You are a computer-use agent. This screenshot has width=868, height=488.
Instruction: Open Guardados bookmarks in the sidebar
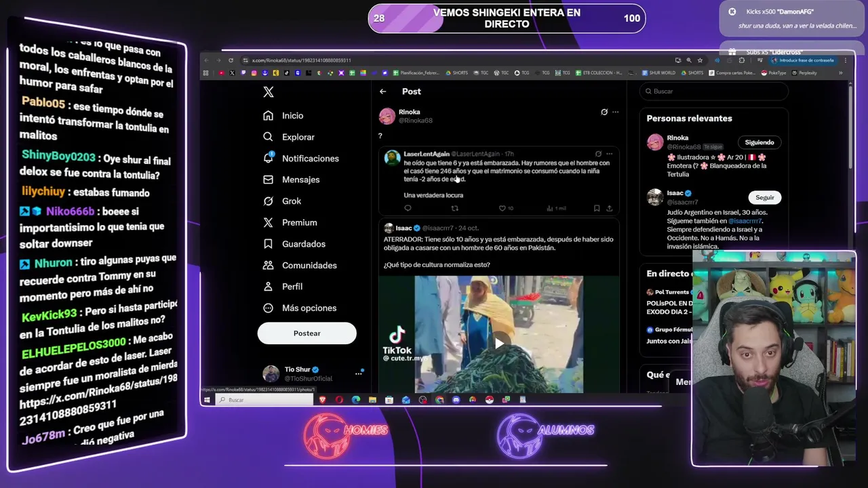click(294, 244)
